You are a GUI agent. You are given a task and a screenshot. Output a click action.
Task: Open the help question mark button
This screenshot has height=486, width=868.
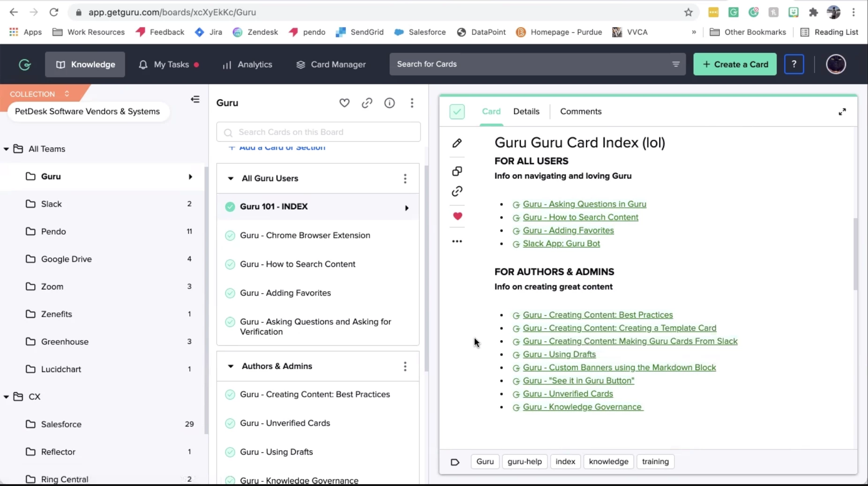click(x=794, y=64)
